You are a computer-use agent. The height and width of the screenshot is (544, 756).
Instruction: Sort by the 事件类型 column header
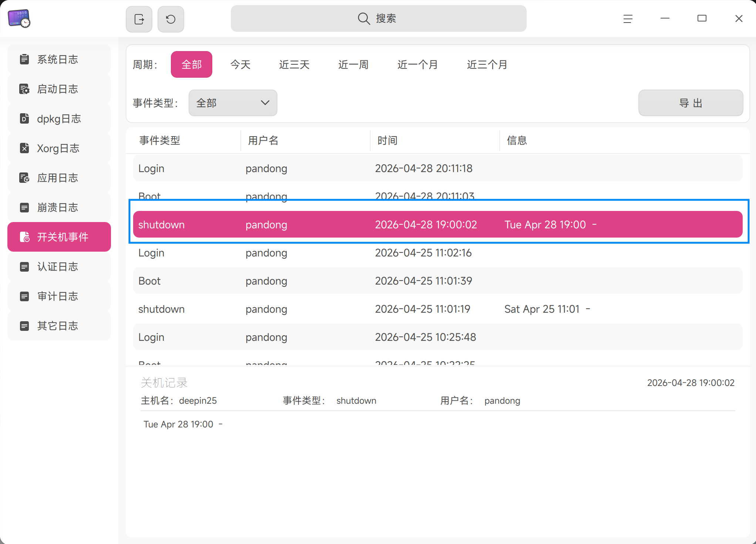click(159, 140)
